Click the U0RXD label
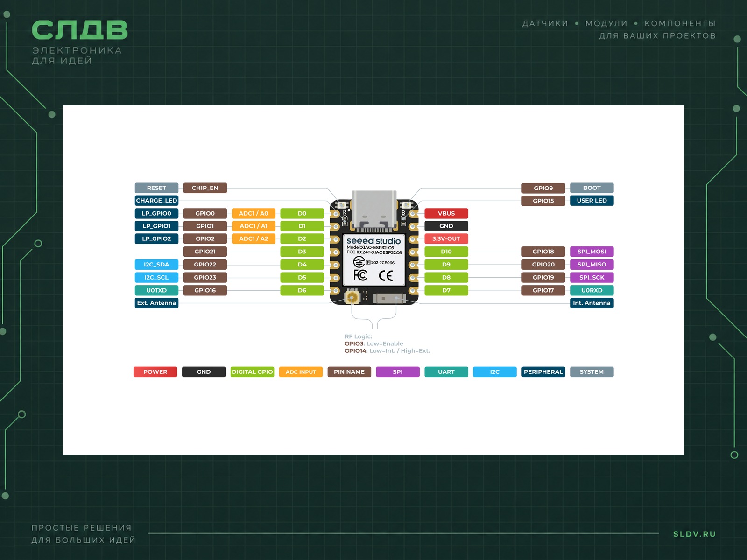747x560 pixels. point(592,290)
